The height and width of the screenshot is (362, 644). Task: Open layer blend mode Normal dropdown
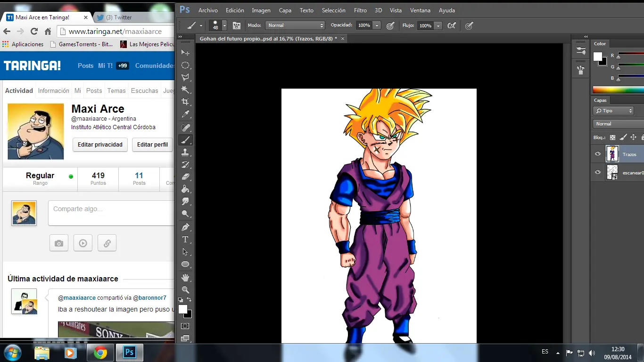[x=618, y=123]
